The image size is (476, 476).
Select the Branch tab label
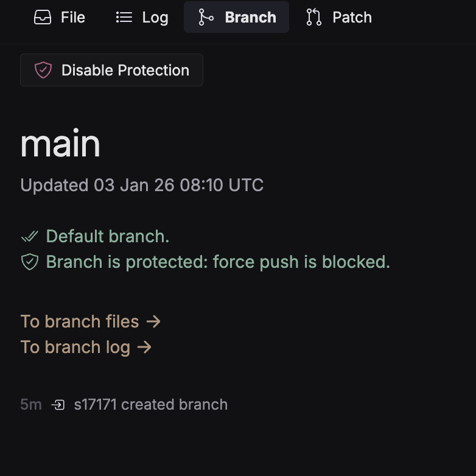pyautogui.click(x=250, y=17)
